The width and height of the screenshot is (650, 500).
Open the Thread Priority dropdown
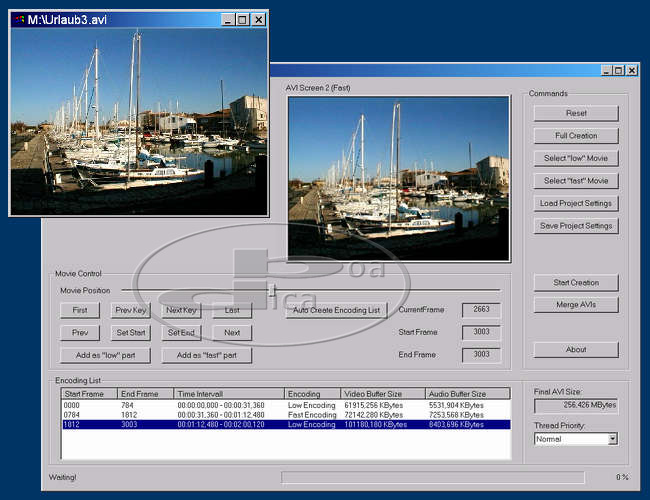coord(612,439)
